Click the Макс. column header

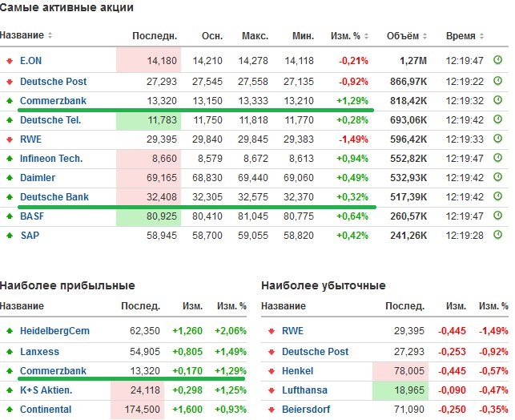254,36
